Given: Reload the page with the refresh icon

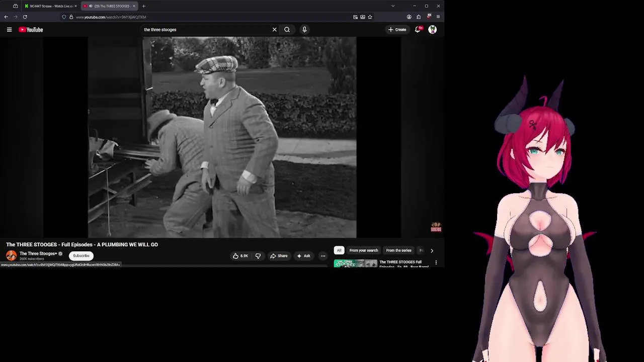Looking at the screenshot, I should click(x=25, y=17).
